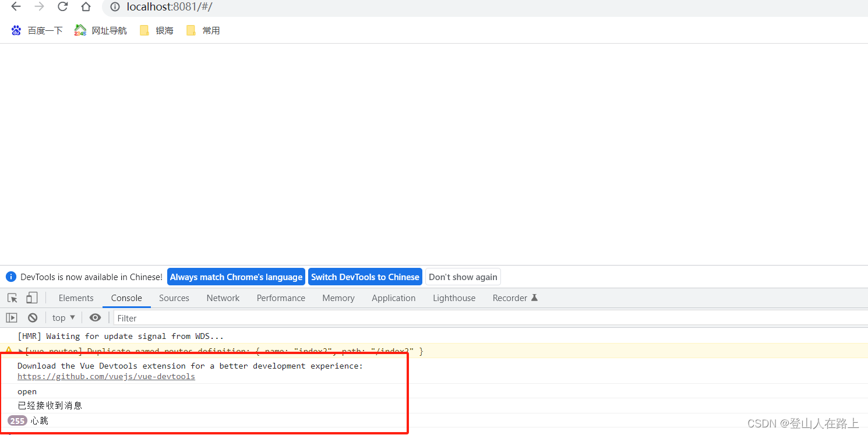Click Always match Chrome's language button
868x435 pixels.
[236, 277]
